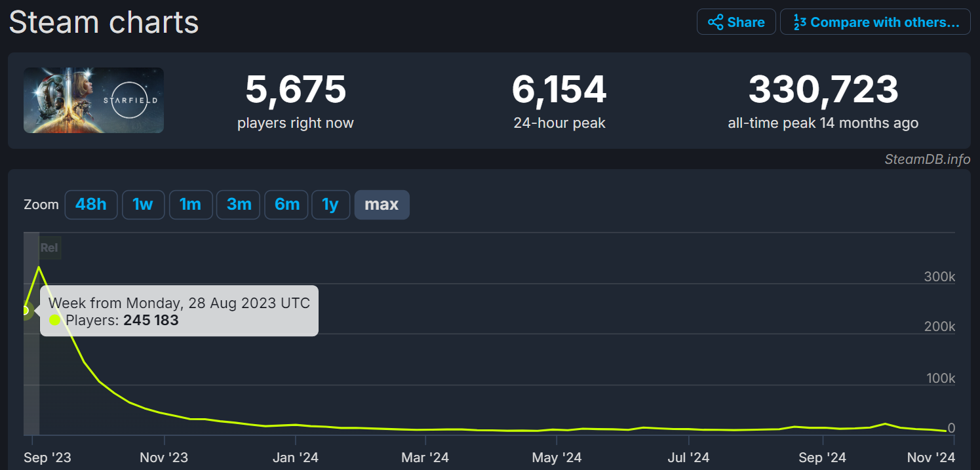Click the 200k y-axis label
This screenshot has width=980, height=470.
(939, 326)
